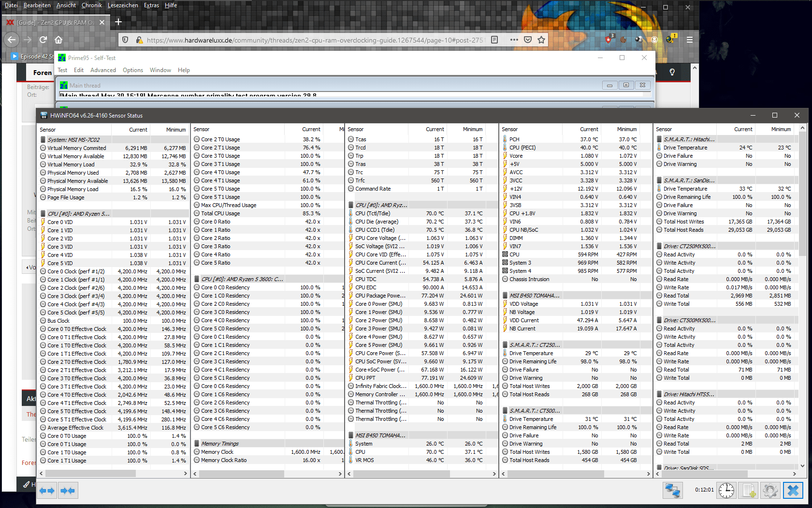Open the Episode 42 bookmark

(x=32, y=57)
